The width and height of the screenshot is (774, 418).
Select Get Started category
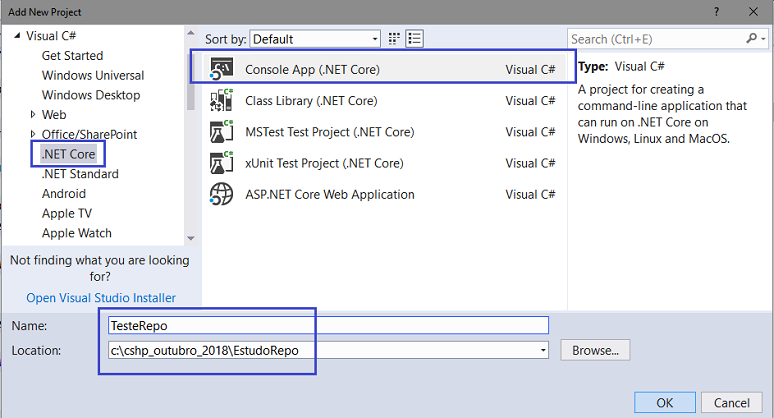coord(73,56)
